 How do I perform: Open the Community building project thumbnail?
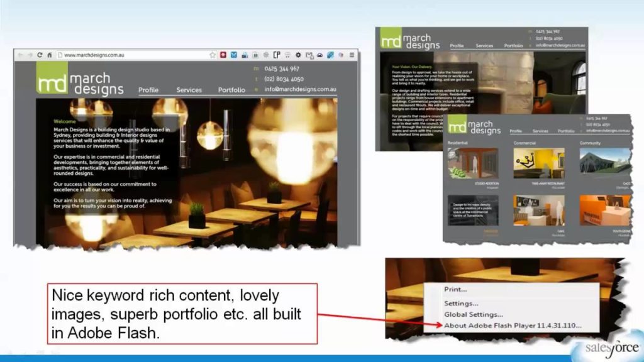coord(605,163)
